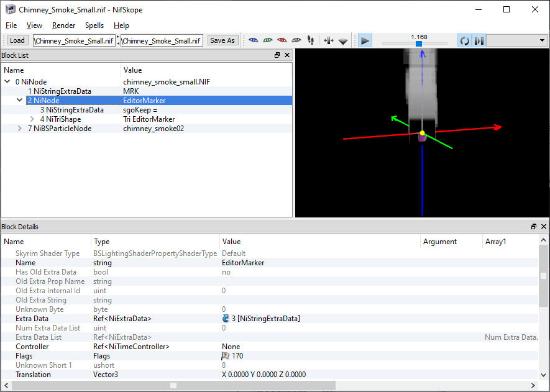Click the red eye view icon

click(282, 40)
